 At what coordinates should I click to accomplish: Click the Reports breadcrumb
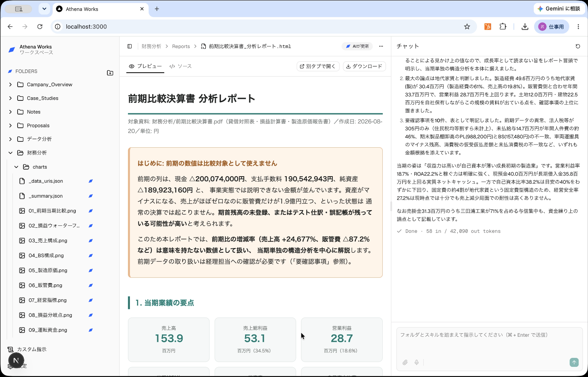tap(181, 46)
